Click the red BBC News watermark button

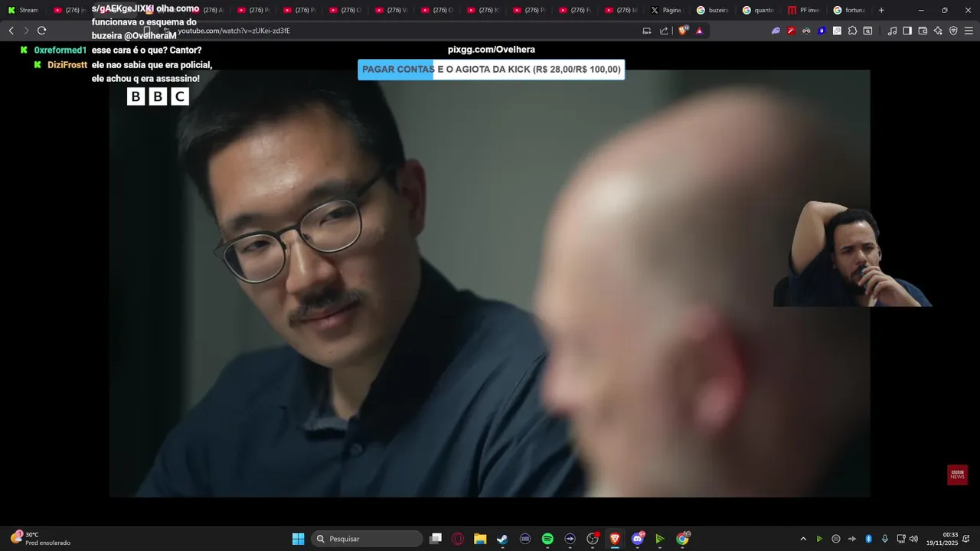click(x=957, y=474)
